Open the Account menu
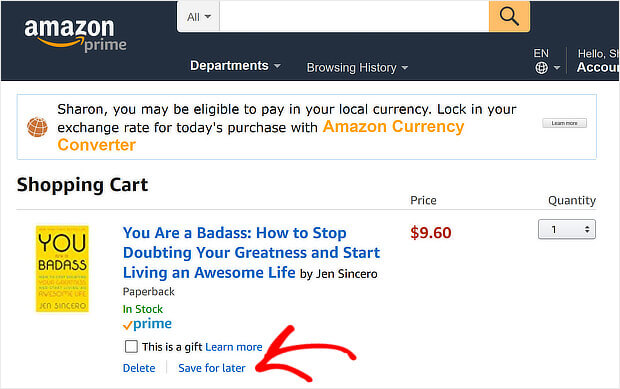 pos(597,67)
